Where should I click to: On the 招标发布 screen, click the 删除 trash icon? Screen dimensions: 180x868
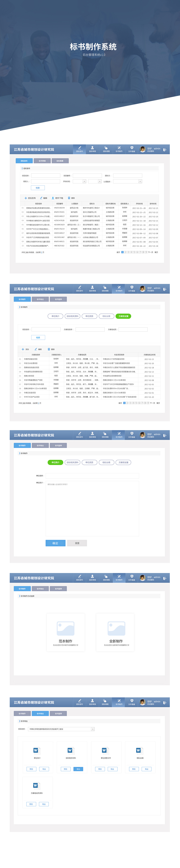69,198
